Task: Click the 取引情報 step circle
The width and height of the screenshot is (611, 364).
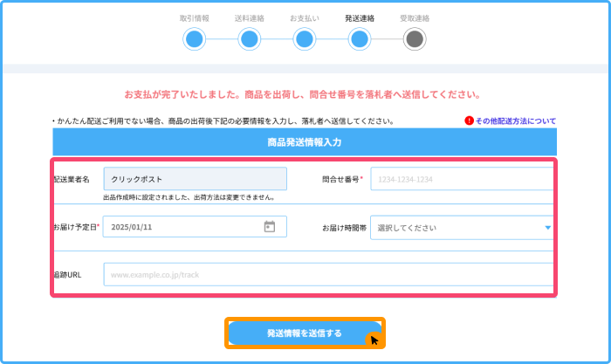Action: pyautogui.click(x=195, y=39)
